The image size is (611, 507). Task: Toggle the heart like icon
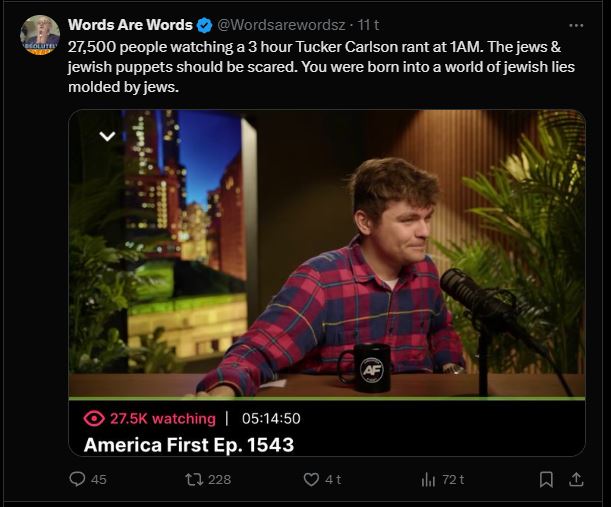[311, 479]
